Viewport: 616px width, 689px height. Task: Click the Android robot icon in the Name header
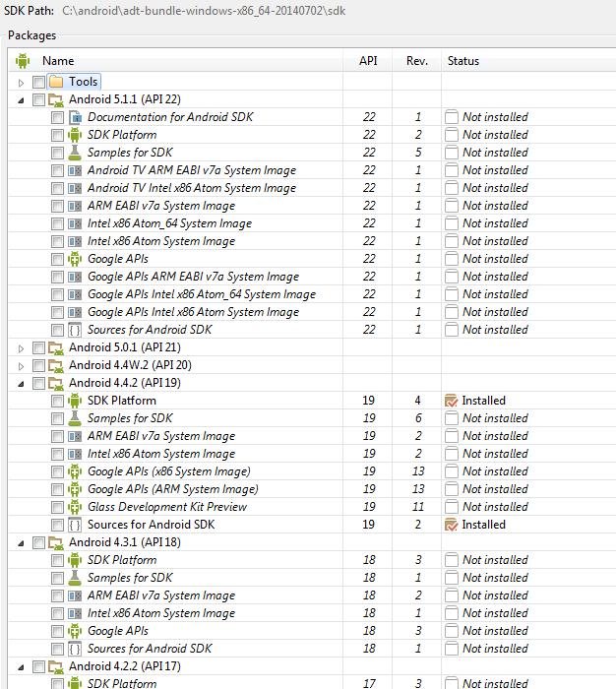pyautogui.click(x=23, y=61)
